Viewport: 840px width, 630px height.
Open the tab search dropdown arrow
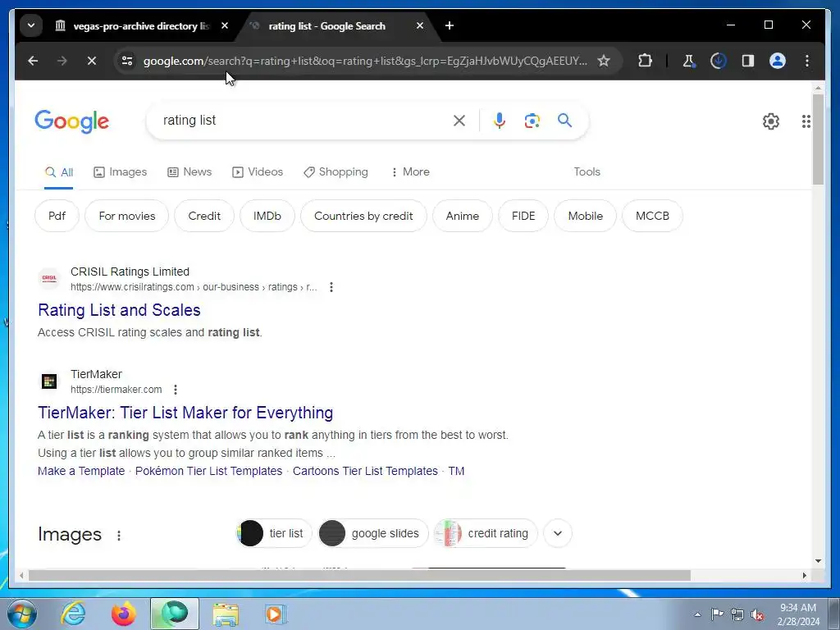coord(31,25)
